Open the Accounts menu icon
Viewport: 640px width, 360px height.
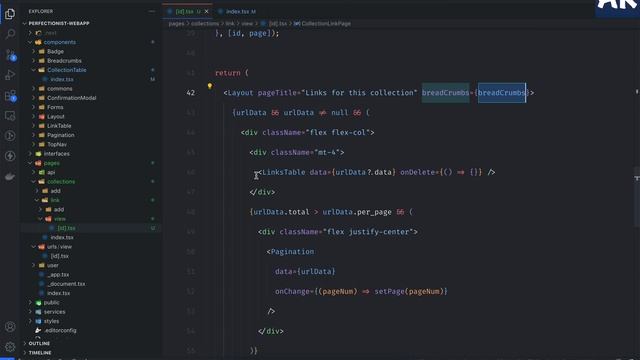10,327
